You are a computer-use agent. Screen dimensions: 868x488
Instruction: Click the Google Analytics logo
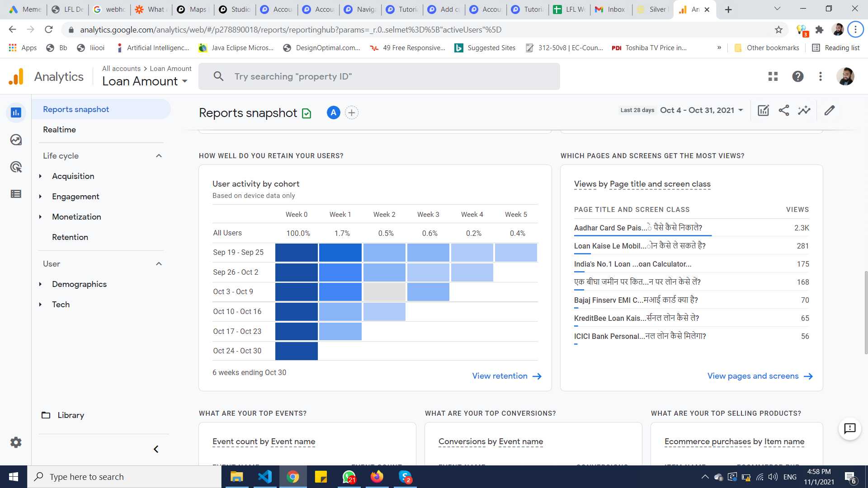(16, 76)
